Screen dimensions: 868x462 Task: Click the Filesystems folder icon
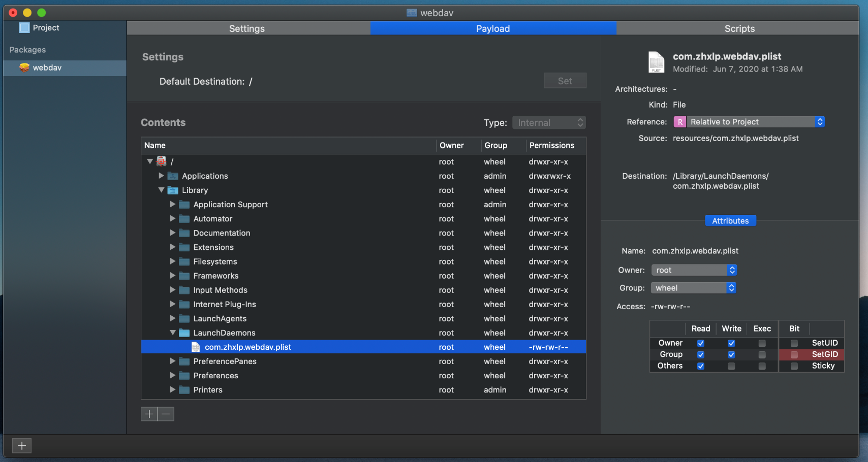[184, 261]
